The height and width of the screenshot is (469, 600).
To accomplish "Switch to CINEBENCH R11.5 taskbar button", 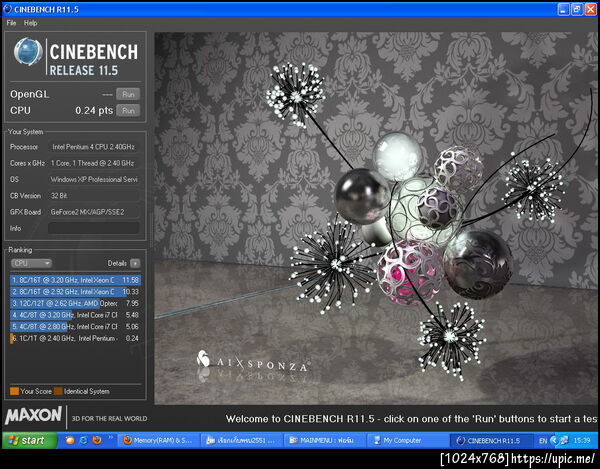I will tap(490, 441).
